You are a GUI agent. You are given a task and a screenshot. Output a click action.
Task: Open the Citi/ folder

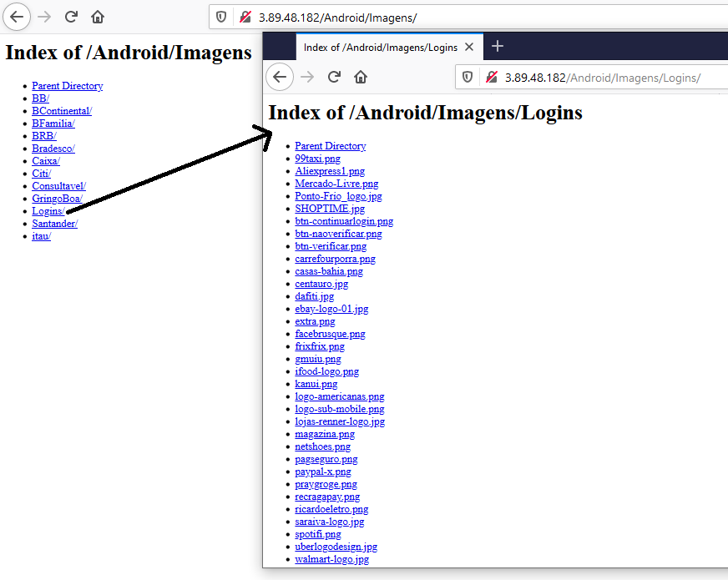point(41,174)
